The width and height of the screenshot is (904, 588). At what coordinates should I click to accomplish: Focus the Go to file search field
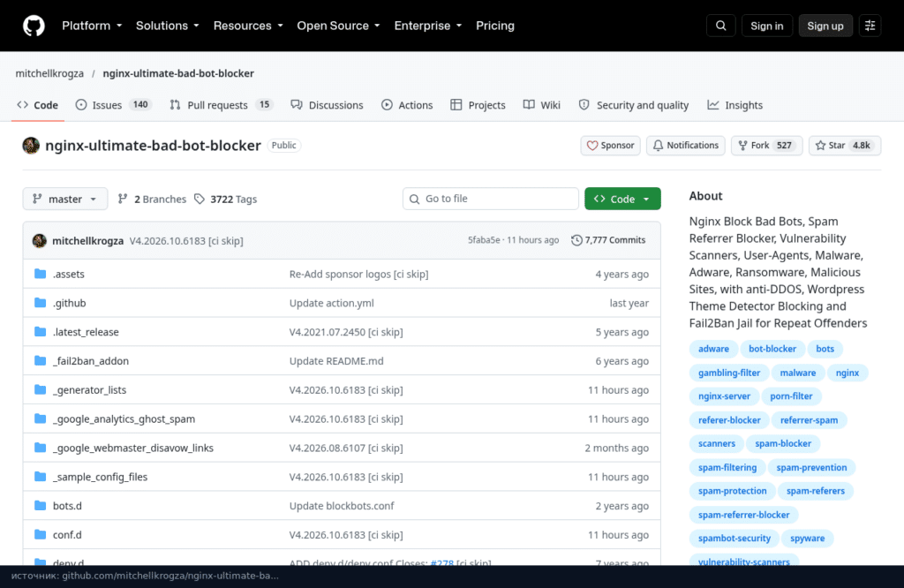491,199
